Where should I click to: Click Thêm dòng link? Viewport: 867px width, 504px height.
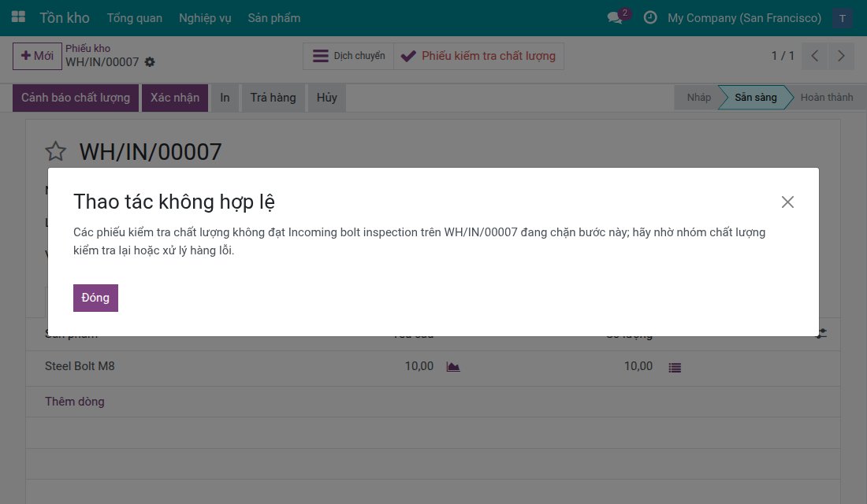click(75, 402)
